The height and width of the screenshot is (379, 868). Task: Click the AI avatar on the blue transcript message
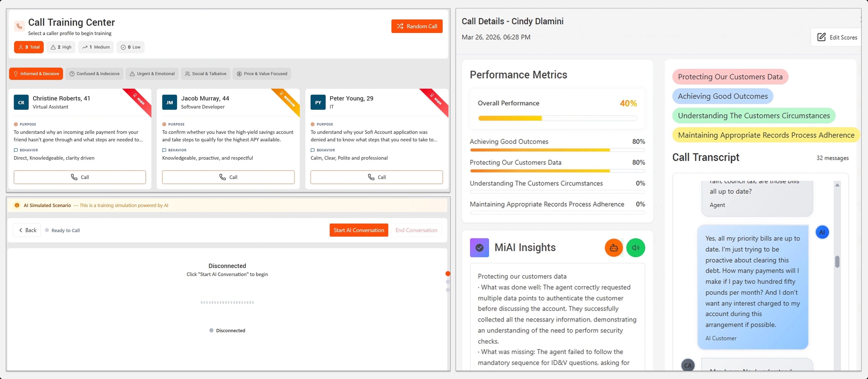coord(822,232)
